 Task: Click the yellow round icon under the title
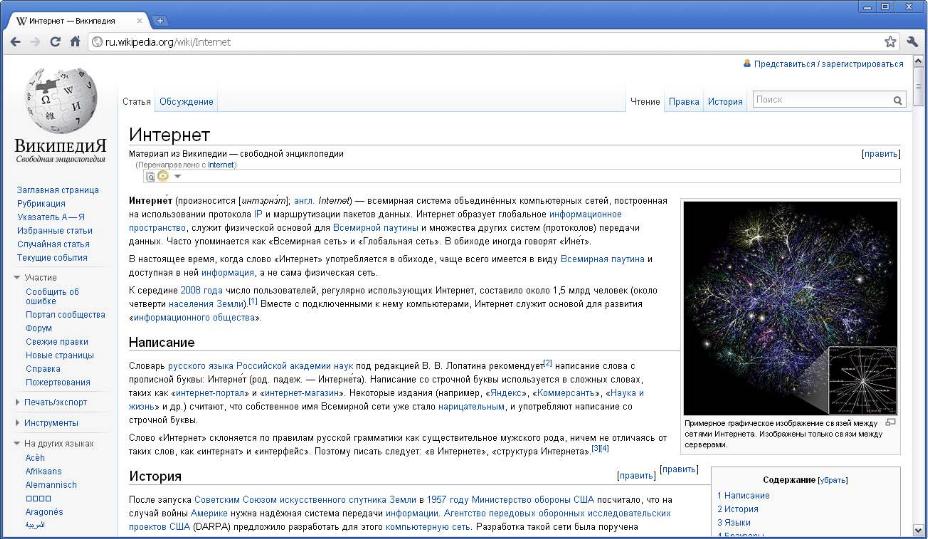(x=163, y=176)
